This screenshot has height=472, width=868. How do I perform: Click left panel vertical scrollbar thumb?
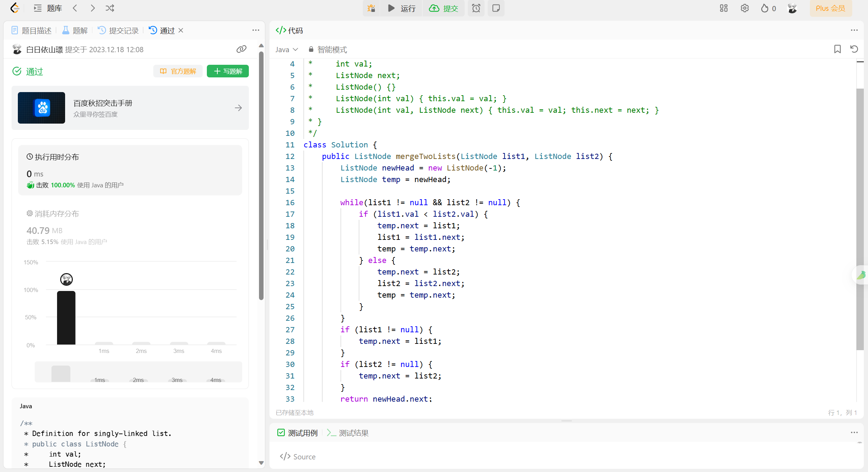pyautogui.click(x=261, y=176)
